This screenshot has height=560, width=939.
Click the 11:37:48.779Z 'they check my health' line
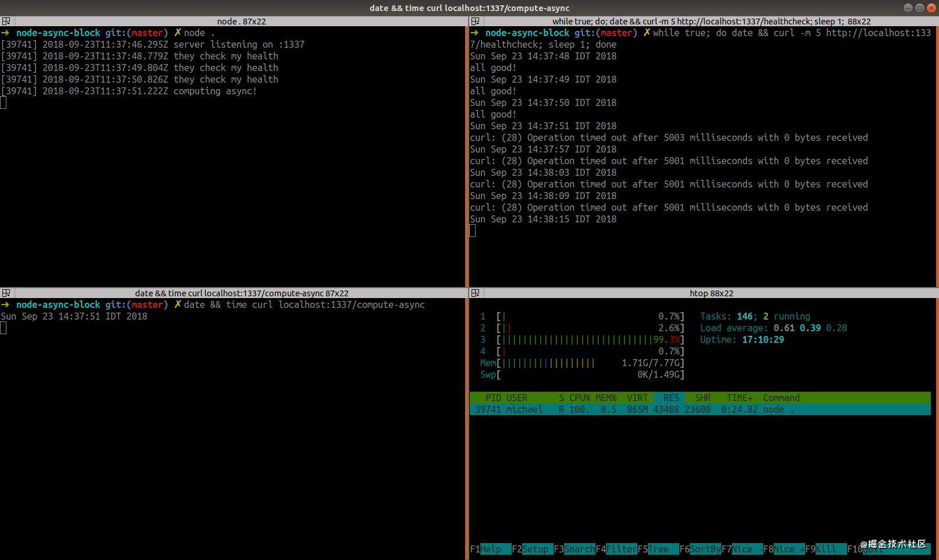coord(140,56)
